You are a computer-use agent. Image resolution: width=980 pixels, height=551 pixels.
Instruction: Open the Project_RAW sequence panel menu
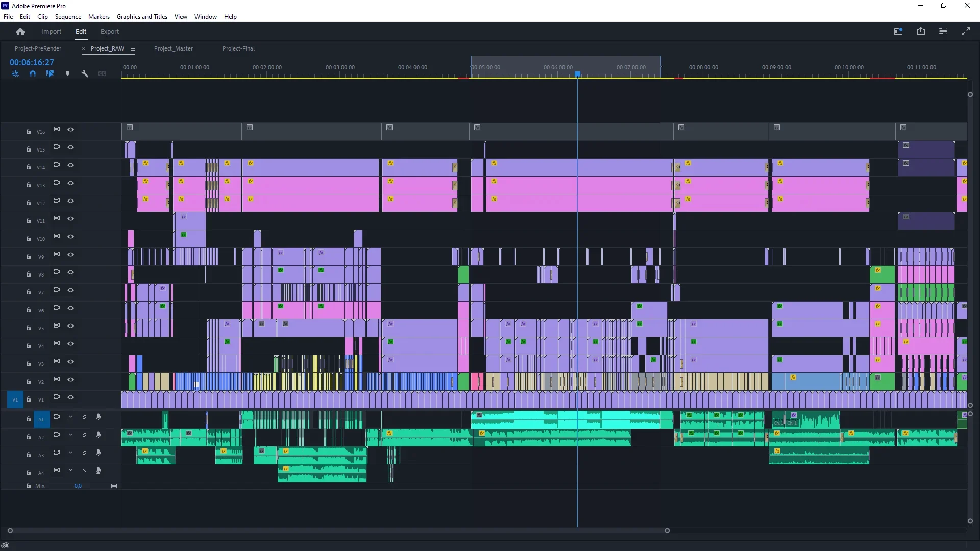pos(133,49)
